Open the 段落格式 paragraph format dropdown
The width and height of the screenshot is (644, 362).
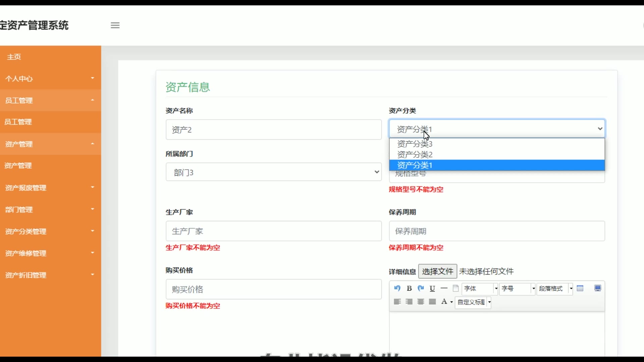coord(554,289)
